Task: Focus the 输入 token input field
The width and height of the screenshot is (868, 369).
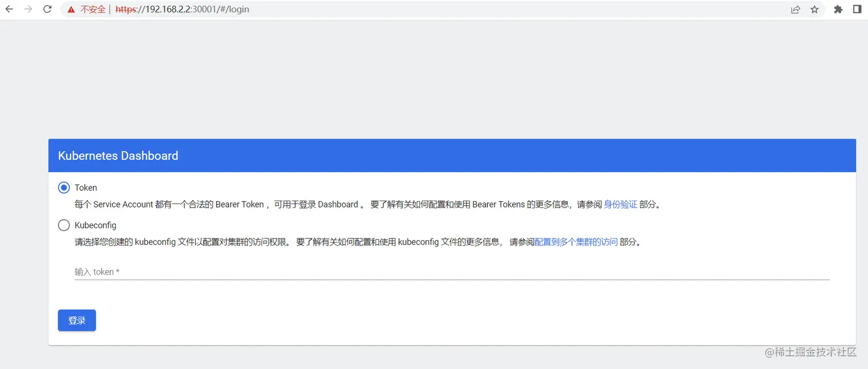Action: 452,271
